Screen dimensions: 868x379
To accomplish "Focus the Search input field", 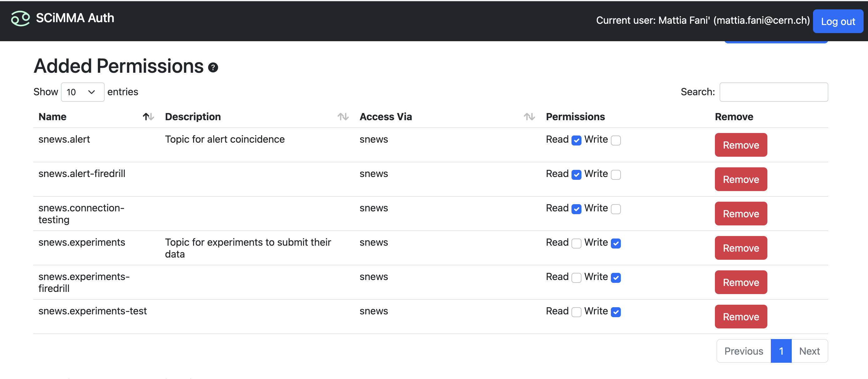I will (774, 92).
